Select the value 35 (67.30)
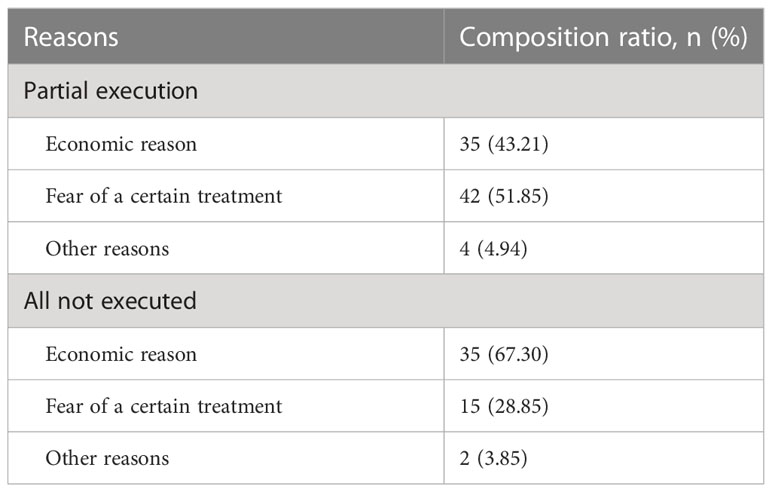The height and width of the screenshot is (492, 772). (504, 354)
